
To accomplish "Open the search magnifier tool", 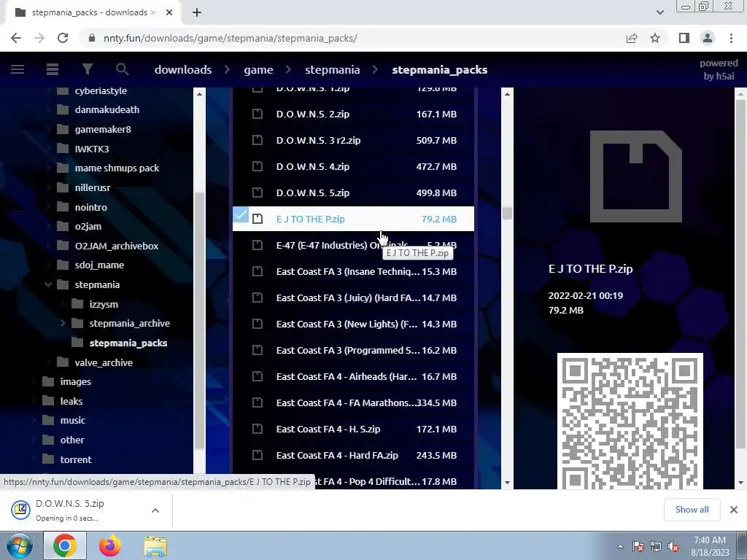I will 122,69.
